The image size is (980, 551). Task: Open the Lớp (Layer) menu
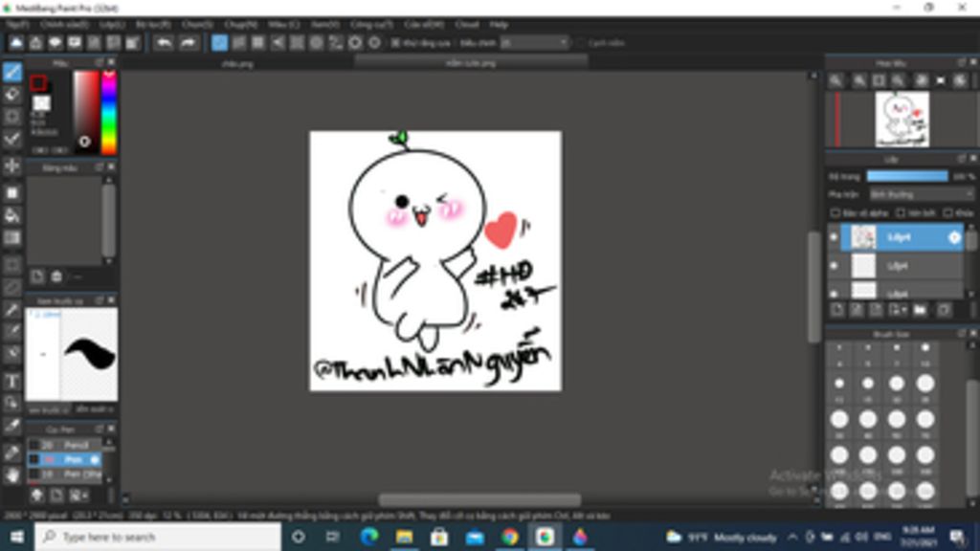click(x=112, y=24)
